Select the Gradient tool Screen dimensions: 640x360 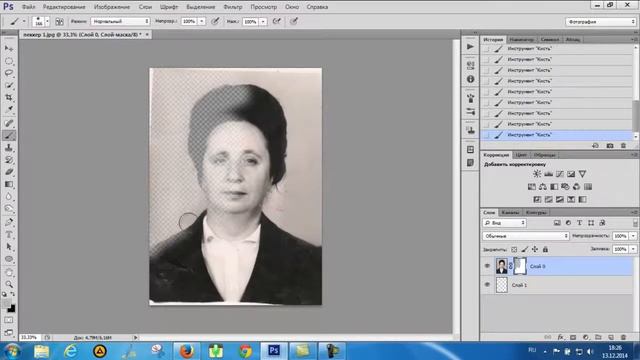coord(9,184)
